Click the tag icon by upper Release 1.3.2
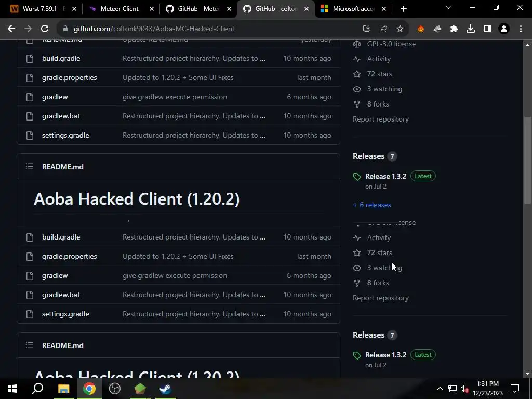 [356, 177]
